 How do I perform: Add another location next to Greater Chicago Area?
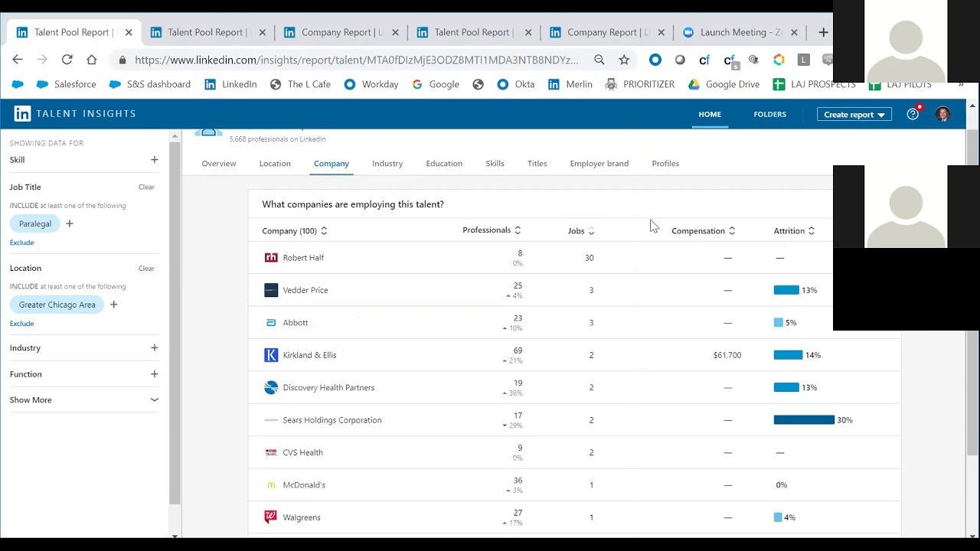[x=113, y=305]
